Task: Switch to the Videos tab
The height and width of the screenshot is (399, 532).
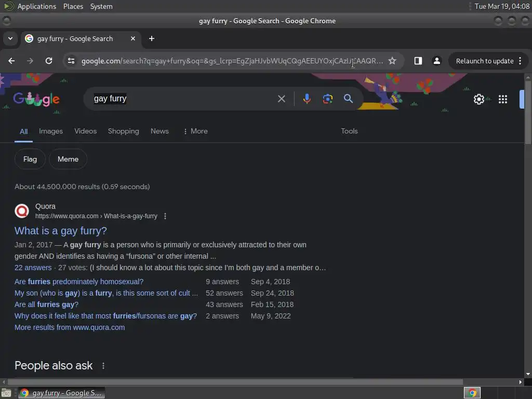Action: coord(86,131)
